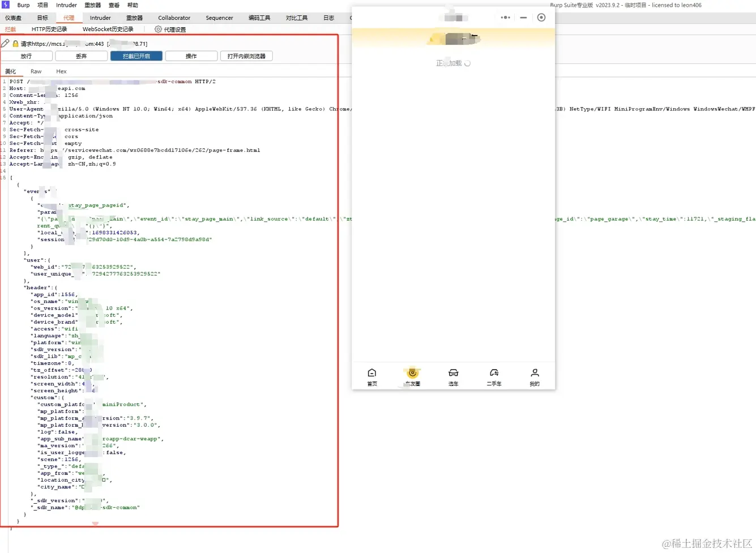Open proxy settings via the gear icon
The width and height of the screenshot is (756, 553).
click(158, 29)
